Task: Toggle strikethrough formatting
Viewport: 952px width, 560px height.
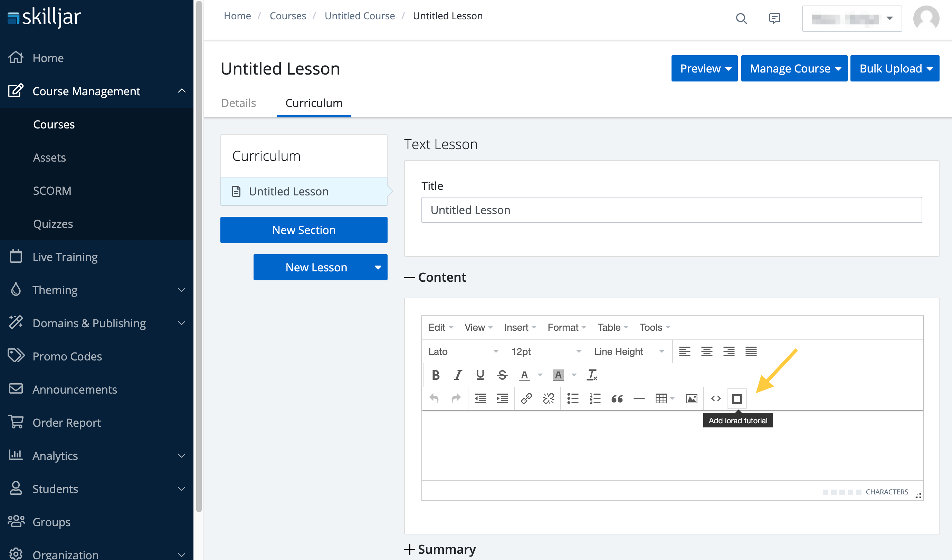Action: pos(502,375)
